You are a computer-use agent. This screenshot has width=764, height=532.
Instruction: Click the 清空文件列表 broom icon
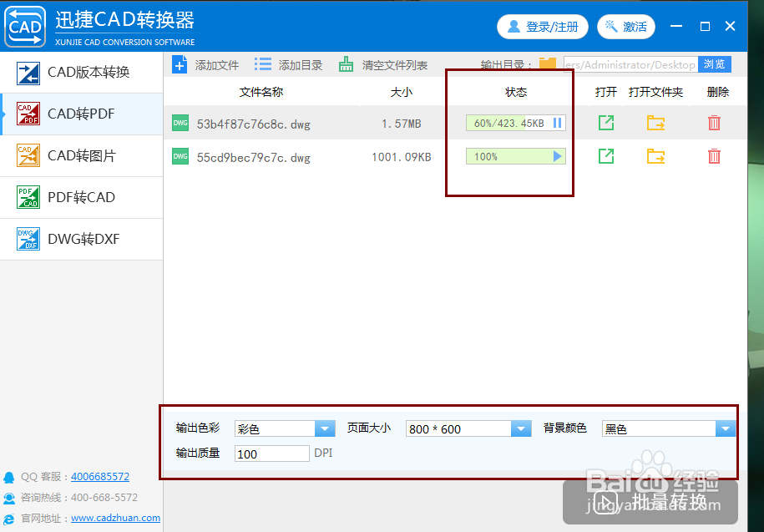[x=346, y=64]
